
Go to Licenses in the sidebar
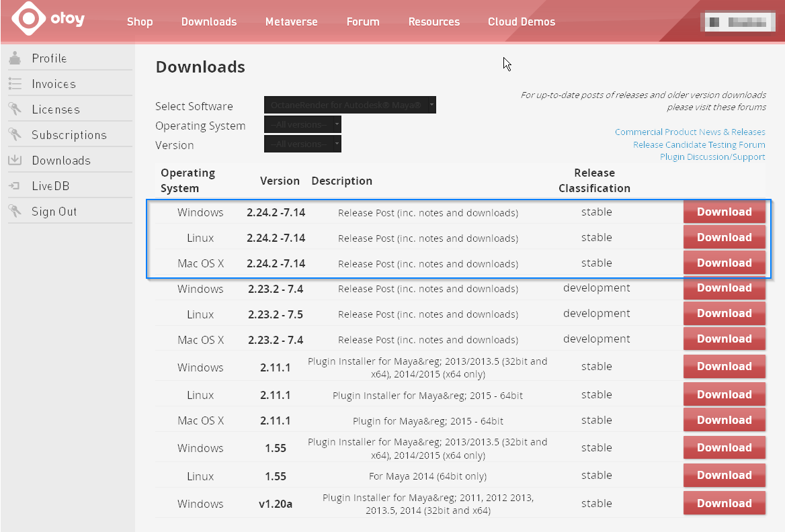(x=56, y=109)
